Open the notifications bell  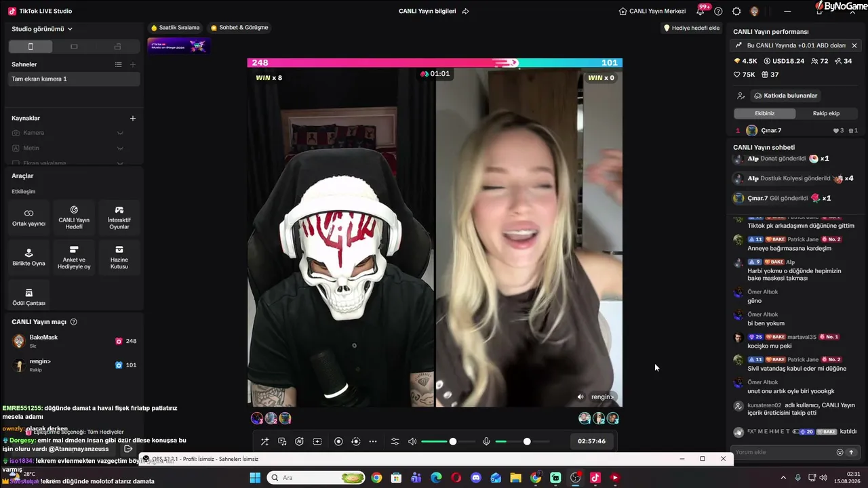[701, 11]
